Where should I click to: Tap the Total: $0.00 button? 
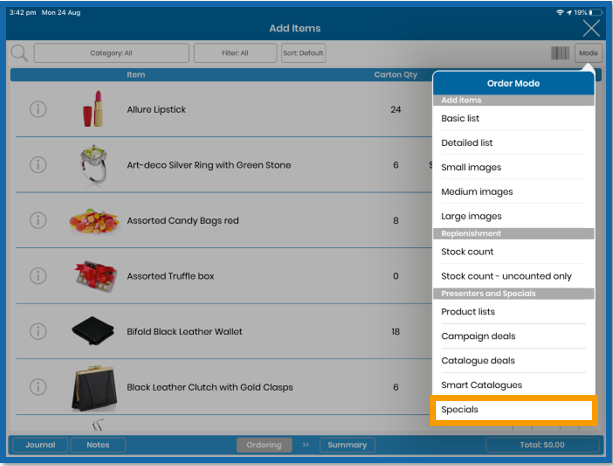(542, 445)
